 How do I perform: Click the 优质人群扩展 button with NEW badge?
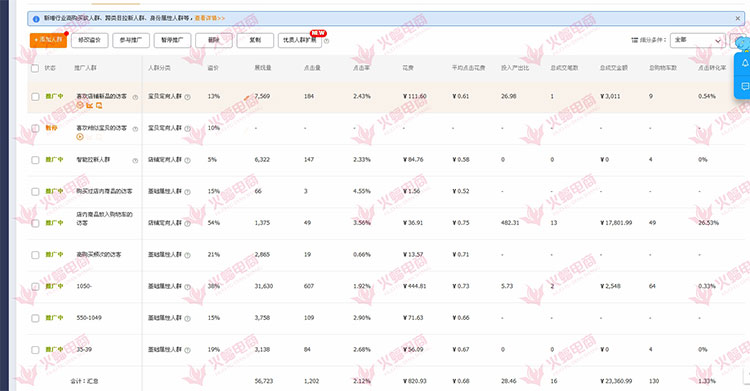pos(300,40)
